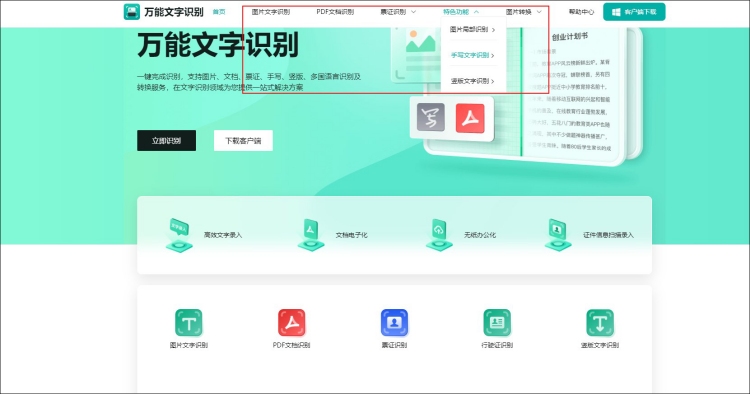
Task: Click the PDF文档识别 label under red icon
Action: click(291, 345)
